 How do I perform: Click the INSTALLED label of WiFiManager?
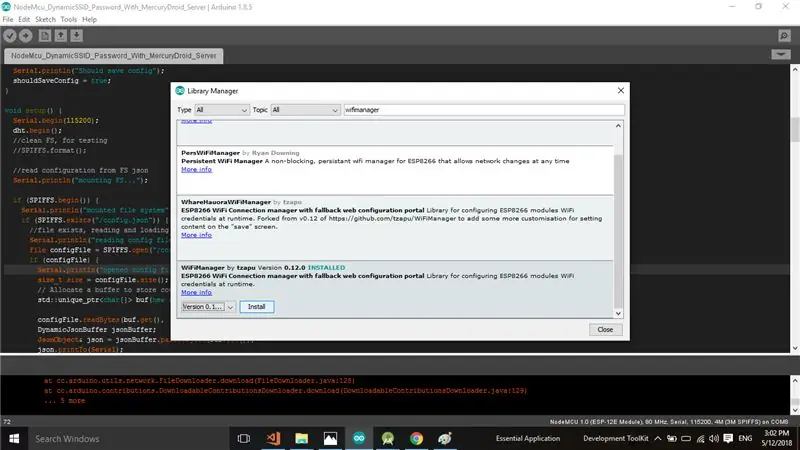(x=326, y=268)
